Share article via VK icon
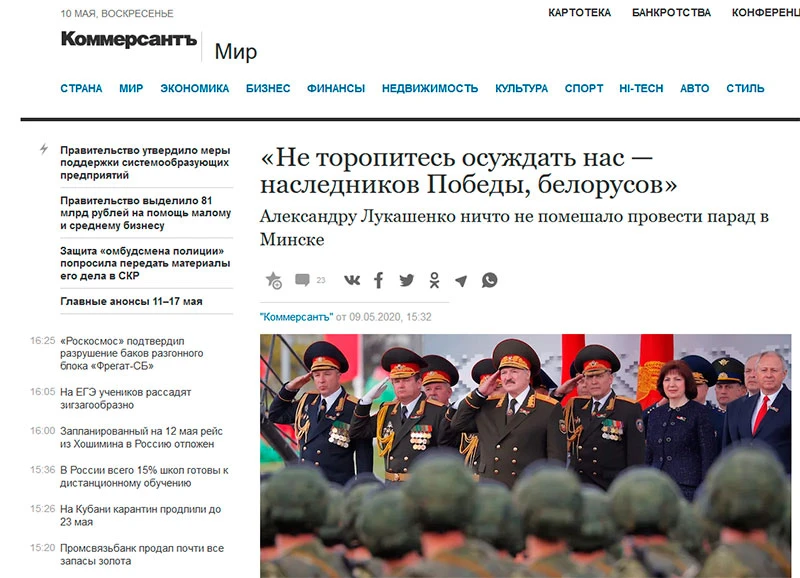Viewport: 800px width, 578px height. point(352,280)
